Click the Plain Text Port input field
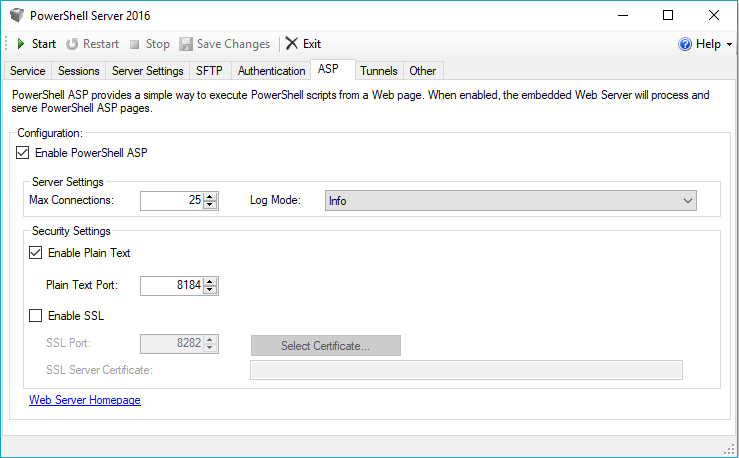This screenshot has height=458, width=739. pos(172,285)
